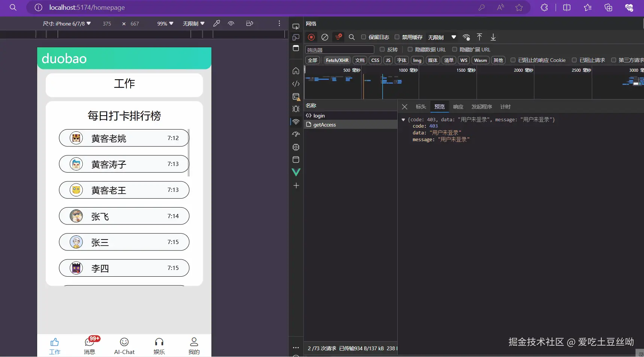Open the Application panel icon
The image size is (644, 357).
click(x=296, y=160)
